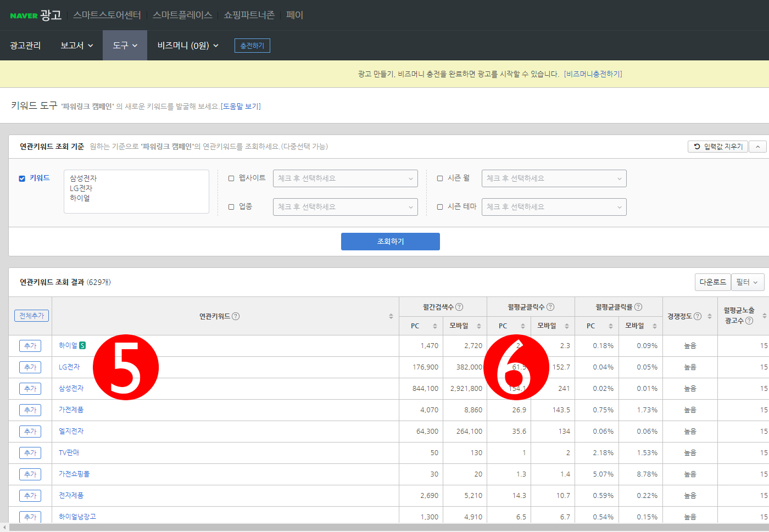
Task: Click the 다운로드 button
Action: tap(712, 282)
